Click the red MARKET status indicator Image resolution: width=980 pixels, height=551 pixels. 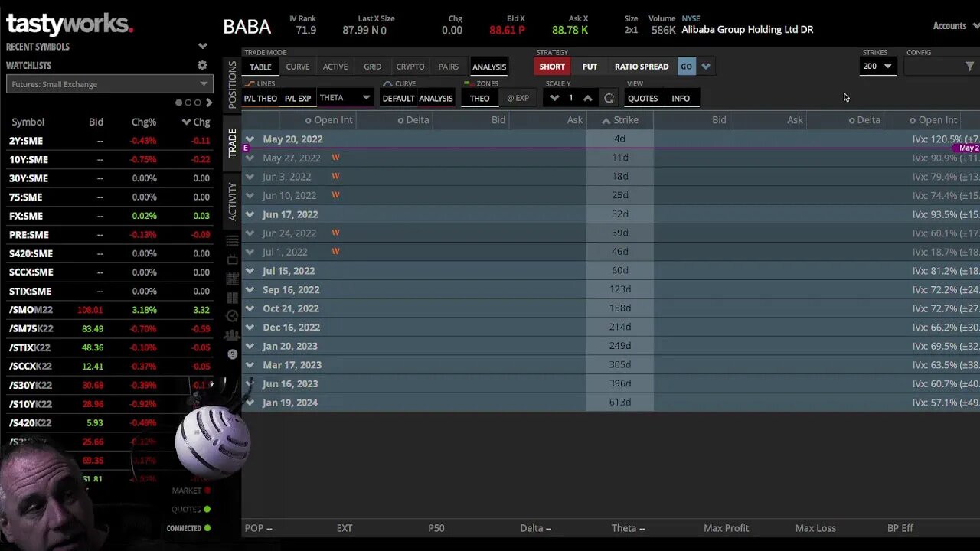207,491
